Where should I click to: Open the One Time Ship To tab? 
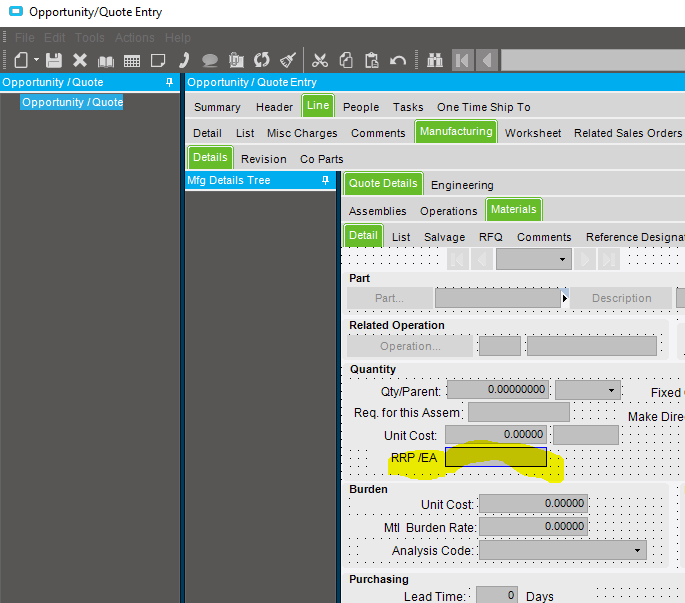click(484, 107)
